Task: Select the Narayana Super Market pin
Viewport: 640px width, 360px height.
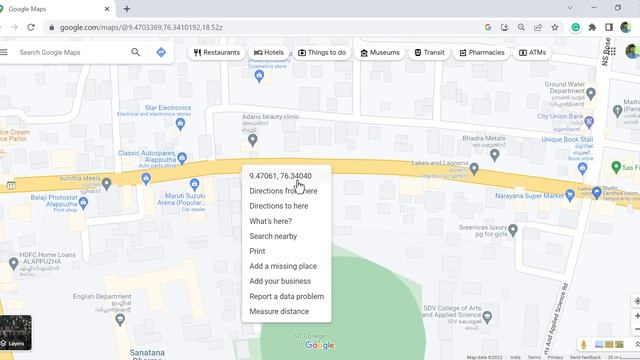Action: 570,195
